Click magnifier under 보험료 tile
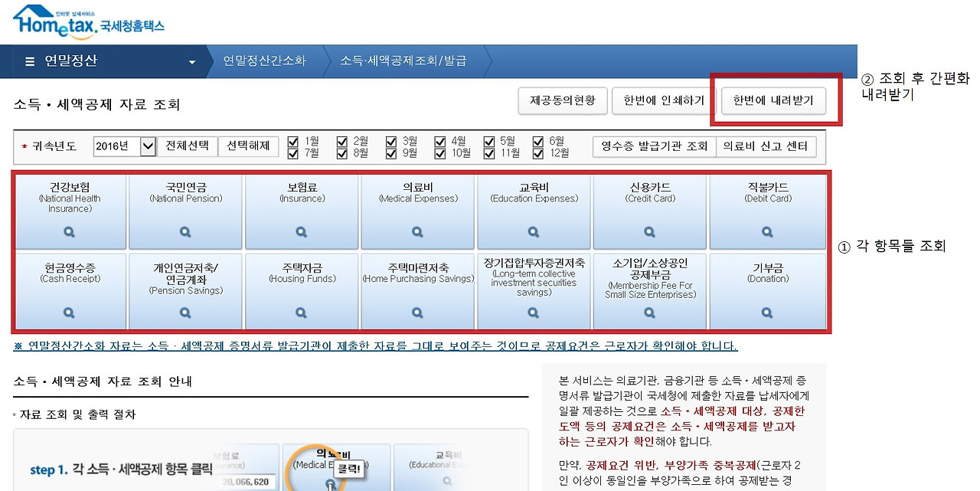980x491 pixels. [301, 232]
